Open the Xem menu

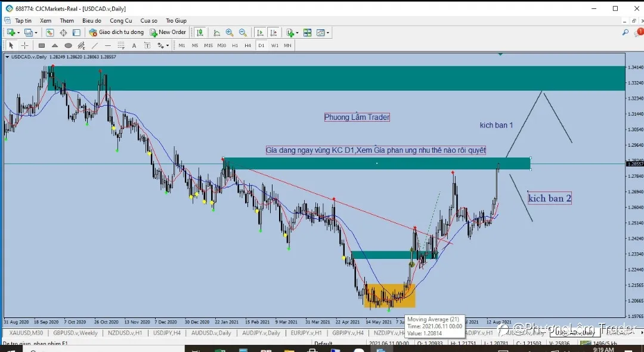45,20
